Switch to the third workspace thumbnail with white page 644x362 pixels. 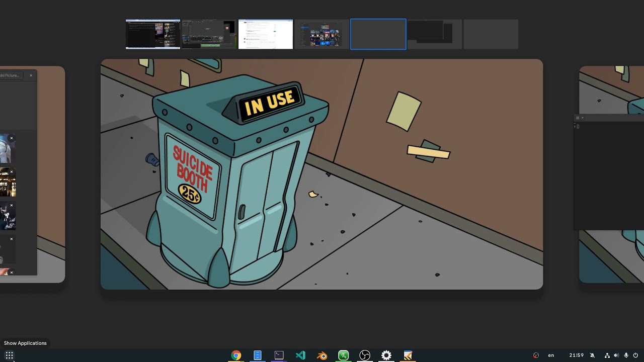[x=266, y=34]
